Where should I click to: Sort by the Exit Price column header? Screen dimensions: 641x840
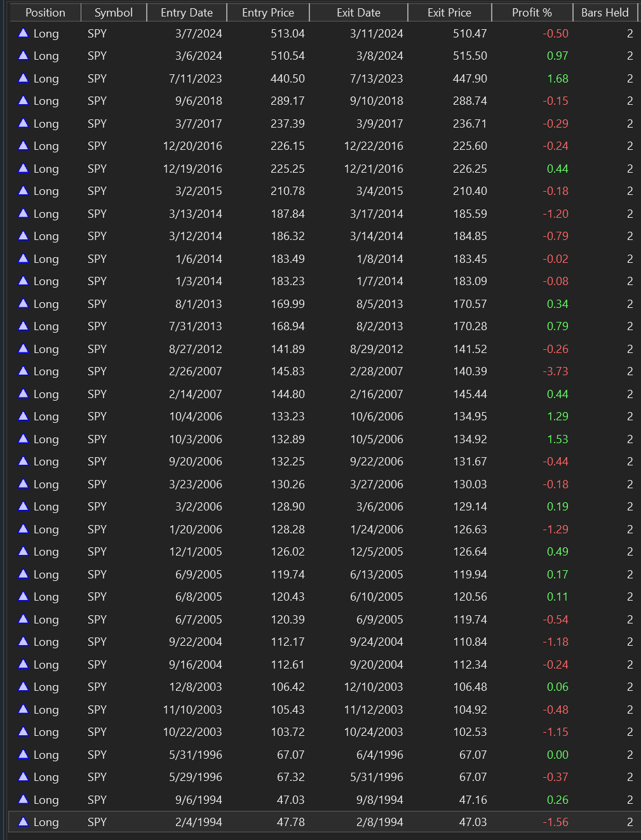pos(449,13)
